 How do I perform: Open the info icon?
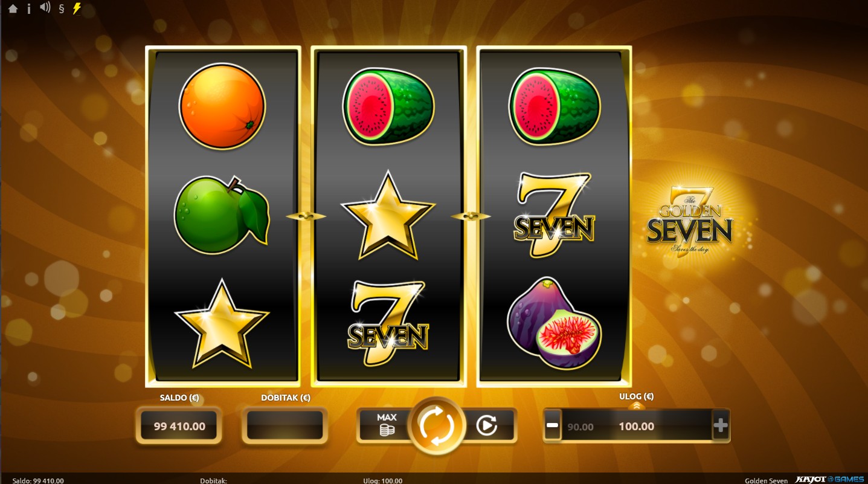coord(28,9)
